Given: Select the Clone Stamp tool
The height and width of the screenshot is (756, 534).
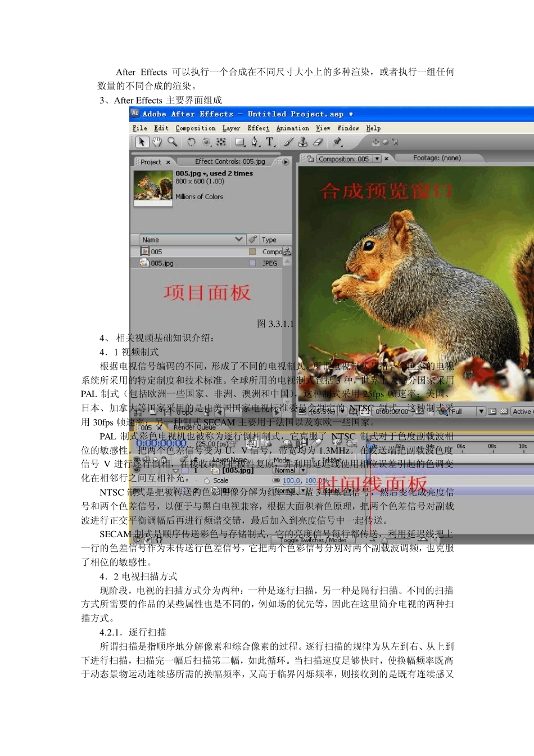Looking at the screenshot, I should (x=303, y=142).
